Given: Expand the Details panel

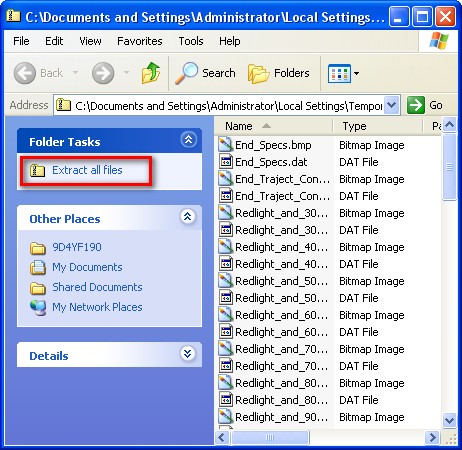Looking at the screenshot, I should click(188, 354).
